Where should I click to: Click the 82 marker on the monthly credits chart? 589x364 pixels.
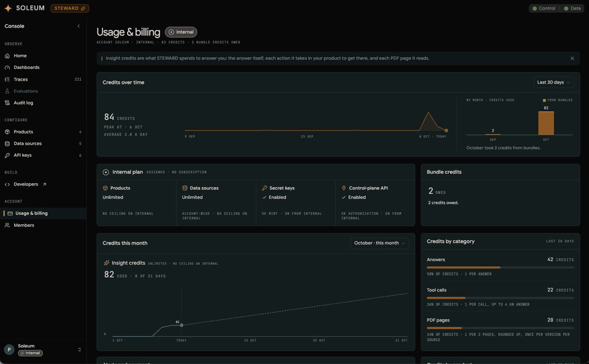pyautogui.click(x=181, y=325)
